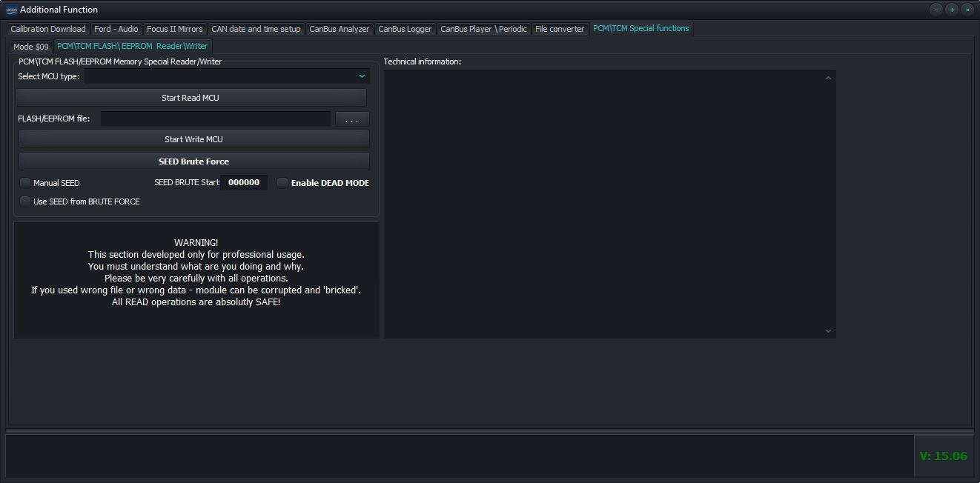Click the SEED BRUTE Start value field
Viewport: 980px width, 483px height.
[x=244, y=183]
